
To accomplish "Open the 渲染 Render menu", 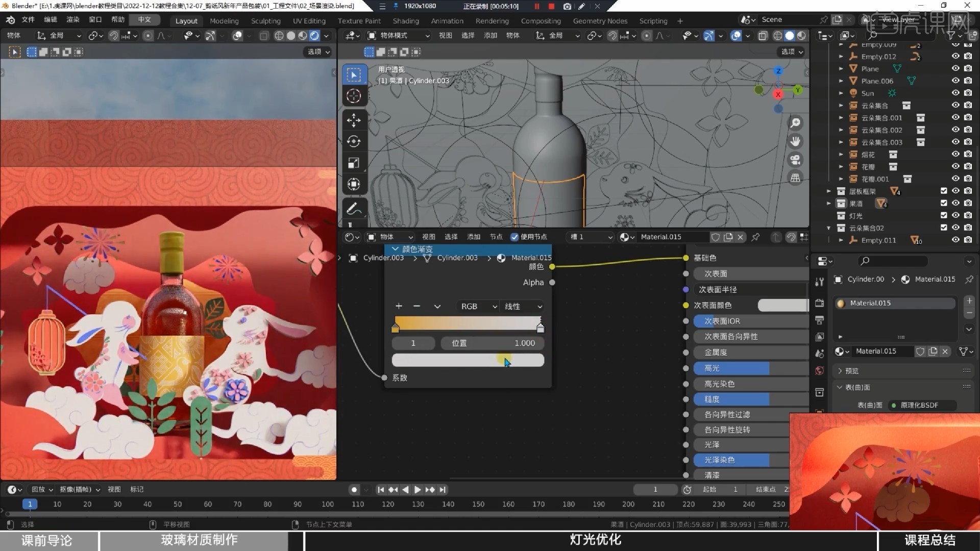I will coord(73,19).
